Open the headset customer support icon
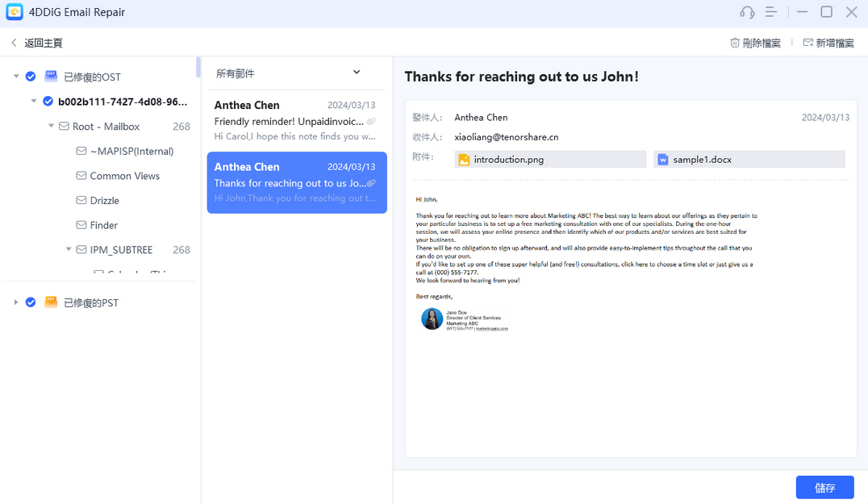868x504 pixels. tap(747, 12)
